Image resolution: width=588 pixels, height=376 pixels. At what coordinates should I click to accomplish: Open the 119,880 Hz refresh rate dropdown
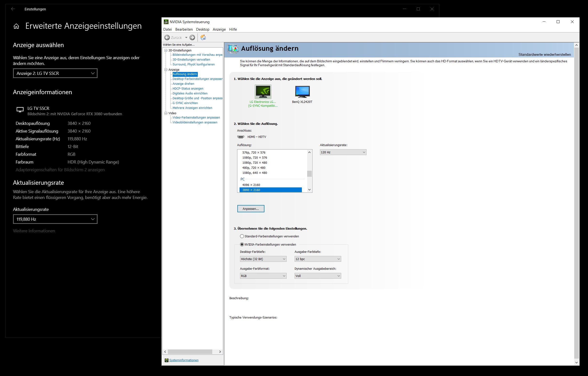tap(55, 219)
